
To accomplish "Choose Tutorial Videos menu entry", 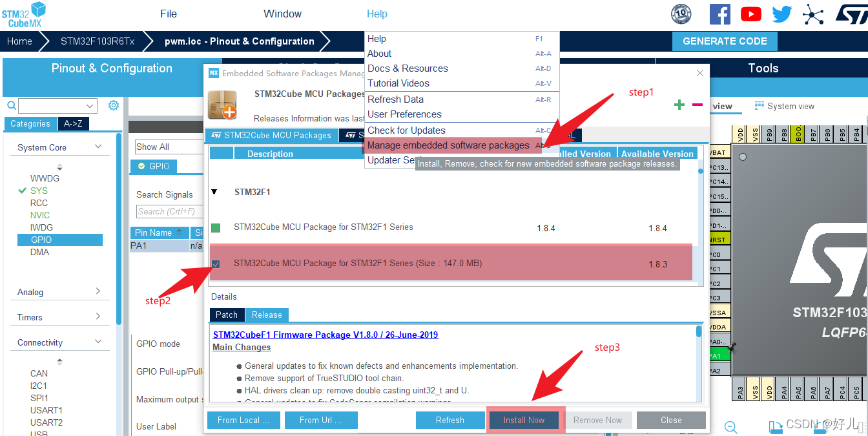I will [x=462, y=83].
